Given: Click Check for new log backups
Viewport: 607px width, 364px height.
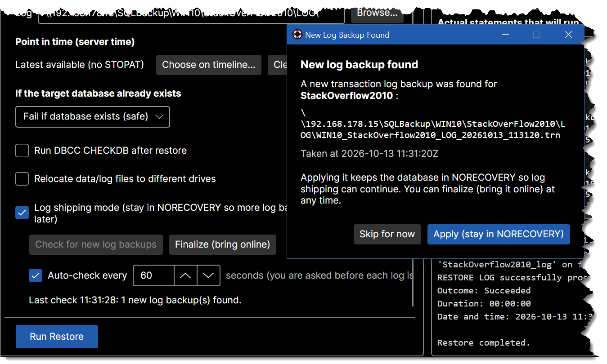Looking at the screenshot, I should click(96, 244).
